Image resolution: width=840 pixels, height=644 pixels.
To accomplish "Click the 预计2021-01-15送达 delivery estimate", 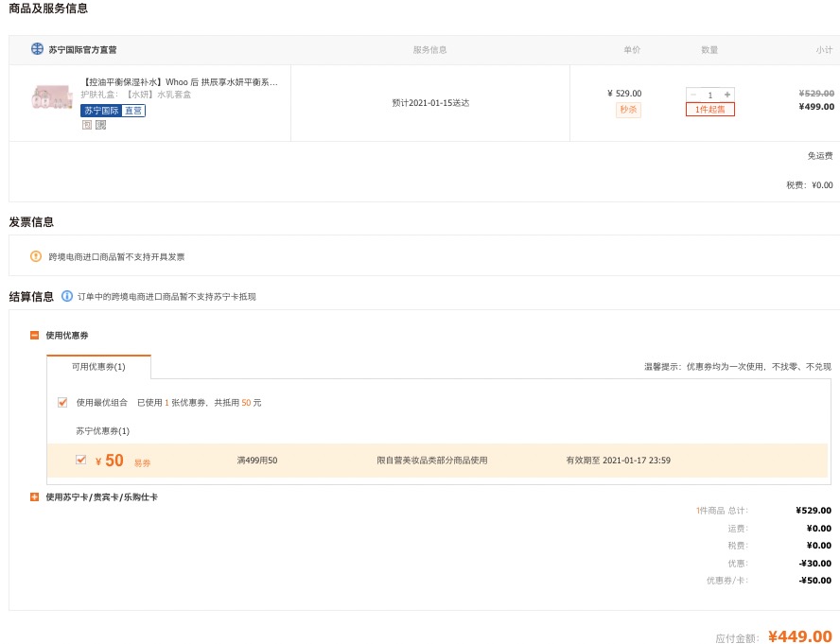I will click(x=430, y=103).
